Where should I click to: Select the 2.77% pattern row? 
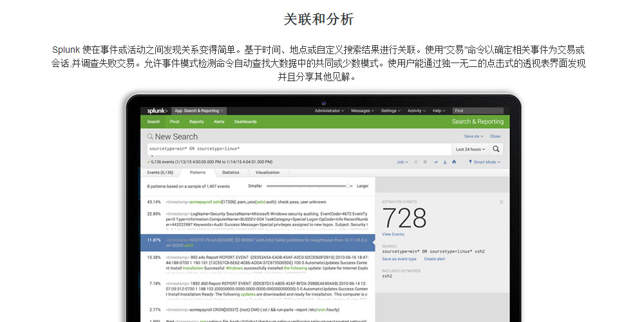pos(258,310)
